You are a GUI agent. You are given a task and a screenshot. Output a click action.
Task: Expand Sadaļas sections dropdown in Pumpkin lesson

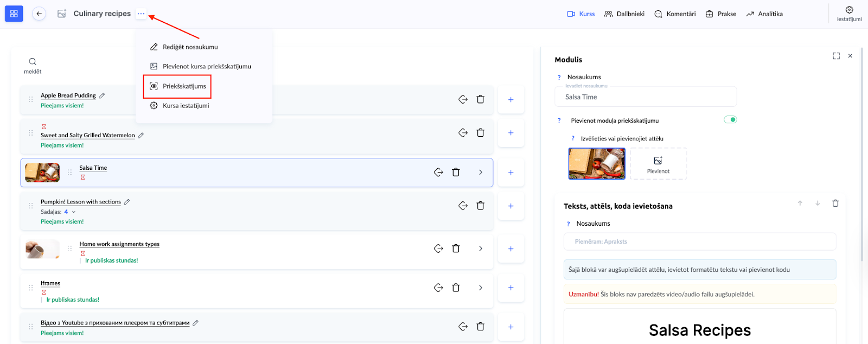[x=74, y=212]
